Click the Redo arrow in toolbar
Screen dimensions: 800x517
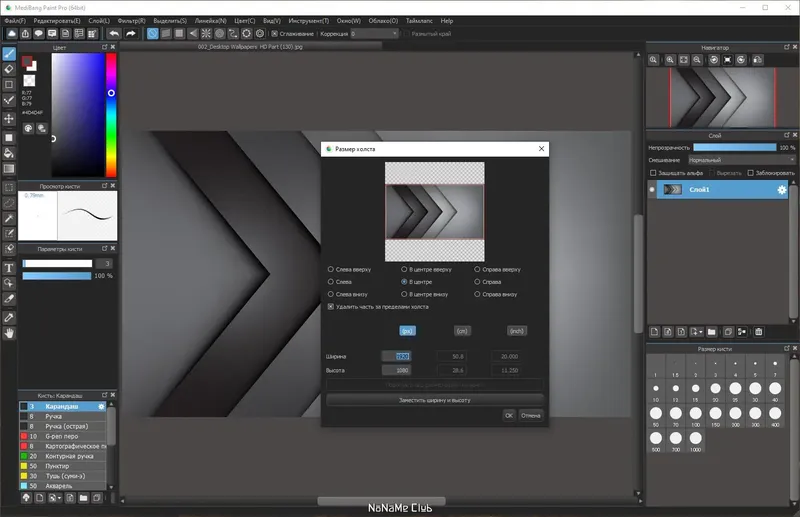131,34
